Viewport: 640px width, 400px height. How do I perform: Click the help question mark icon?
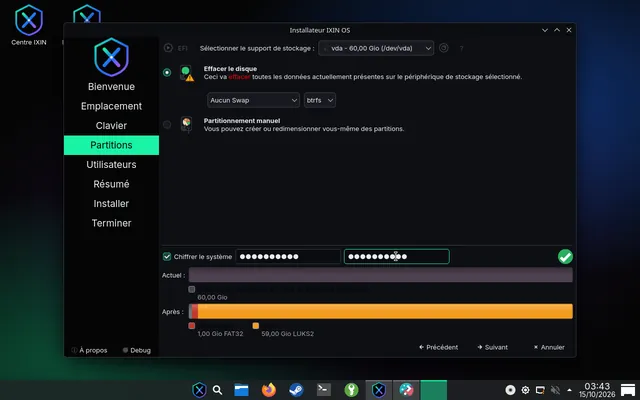[461, 49]
